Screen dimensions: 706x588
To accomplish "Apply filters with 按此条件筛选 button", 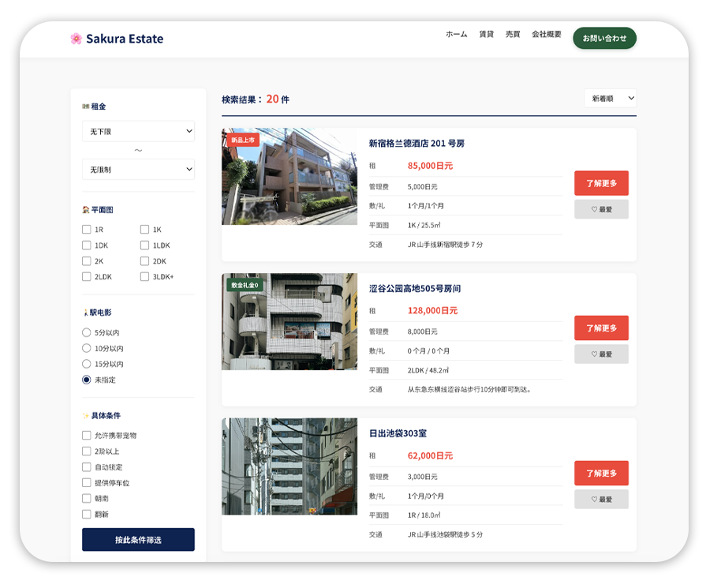I will (x=138, y=540).
